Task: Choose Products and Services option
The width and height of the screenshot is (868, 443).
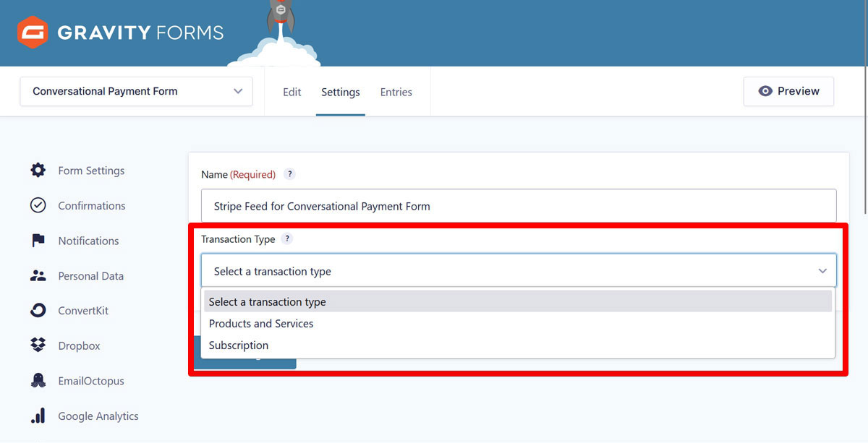Action: [518, 324]
